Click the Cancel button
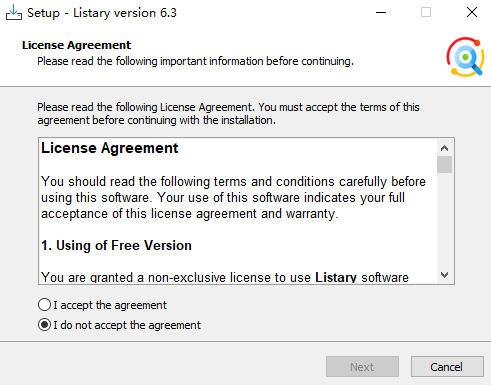The image size is (491, 385). click(447, 367)
